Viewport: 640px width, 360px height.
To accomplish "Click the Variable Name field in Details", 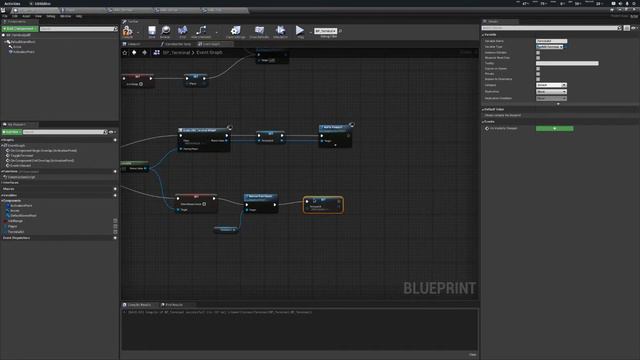I will [x=551, y=41].
